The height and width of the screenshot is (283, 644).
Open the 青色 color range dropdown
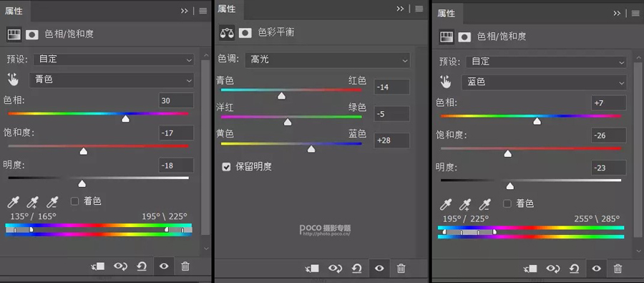112,80
